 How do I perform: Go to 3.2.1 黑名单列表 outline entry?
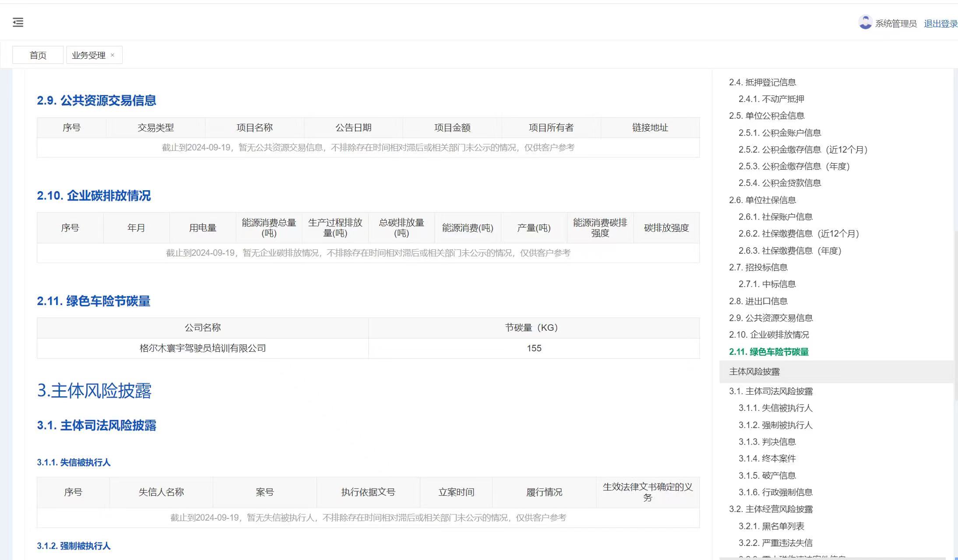point(771,526)
